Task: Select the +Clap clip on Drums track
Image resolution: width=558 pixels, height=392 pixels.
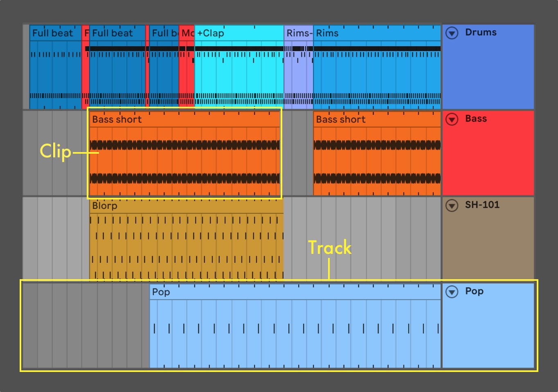Action: pos(239,67)
